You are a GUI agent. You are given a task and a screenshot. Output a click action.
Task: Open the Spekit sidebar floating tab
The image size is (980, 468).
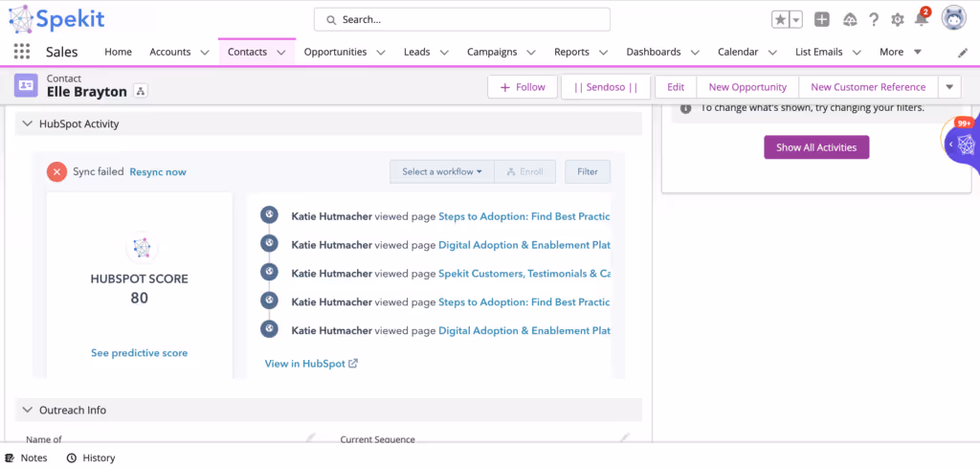962,145
